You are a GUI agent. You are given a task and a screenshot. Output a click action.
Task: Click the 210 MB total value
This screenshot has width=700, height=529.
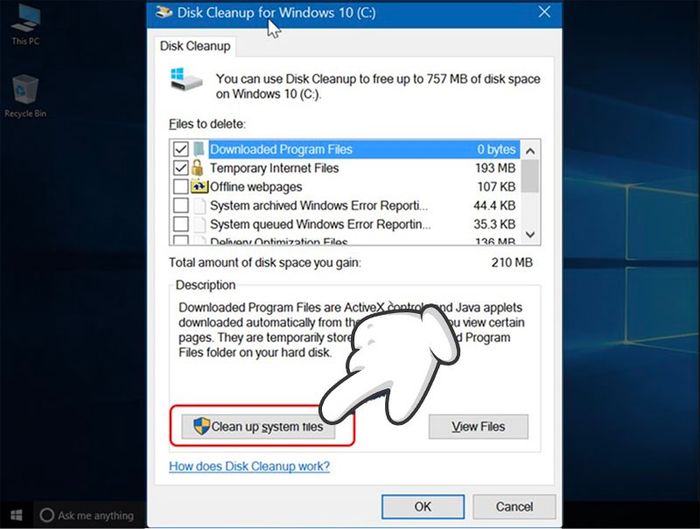(512, 262)
